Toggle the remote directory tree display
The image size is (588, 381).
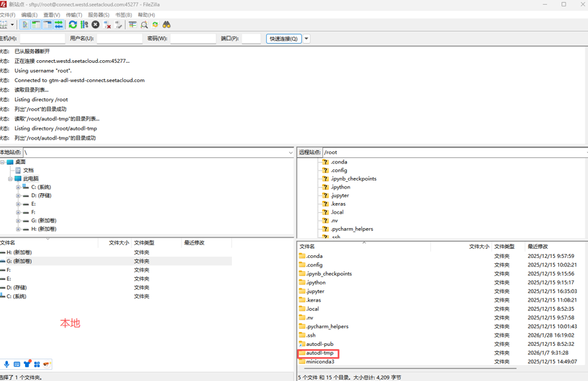(x=48, y=24)
